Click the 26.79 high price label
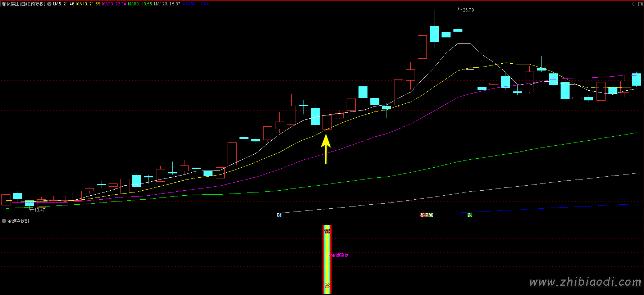644x295 pixels. tap(468, 10)
